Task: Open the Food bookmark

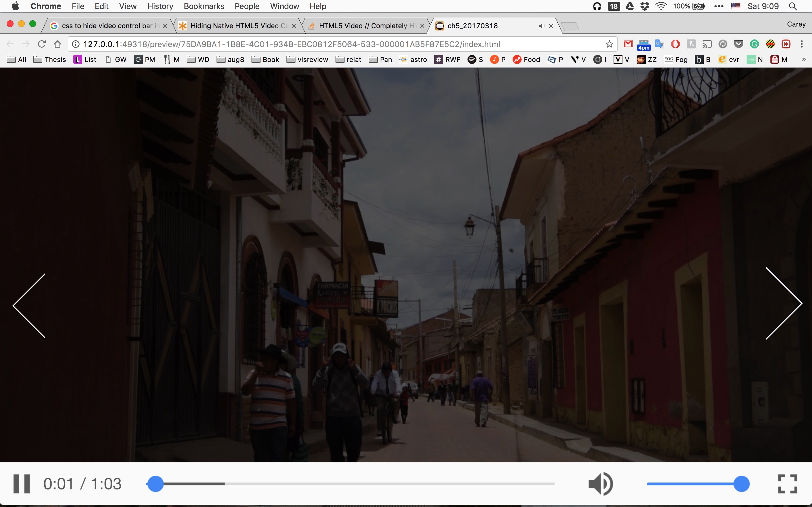Action: 526,59
